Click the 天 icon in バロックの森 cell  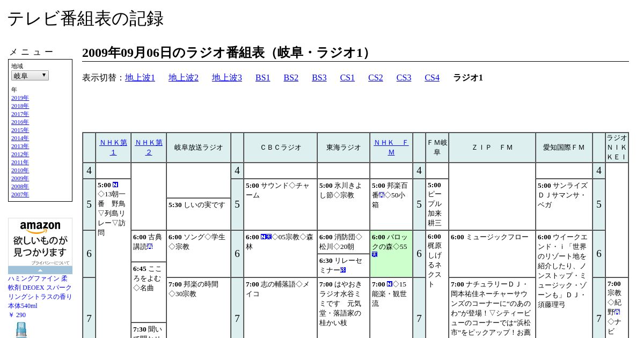(x=375, y=254)
